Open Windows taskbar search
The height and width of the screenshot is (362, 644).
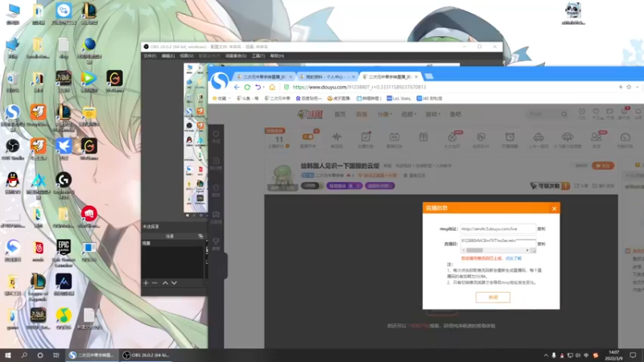tap(24, 356)
